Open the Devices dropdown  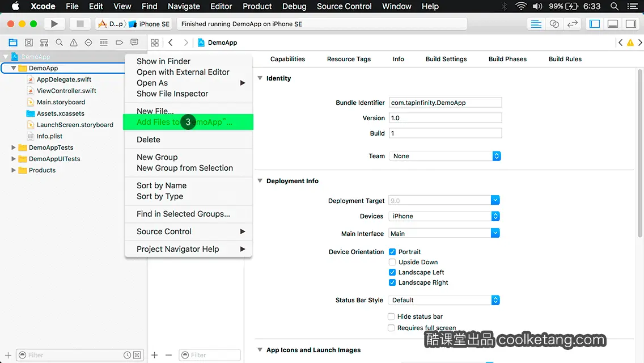444,216
